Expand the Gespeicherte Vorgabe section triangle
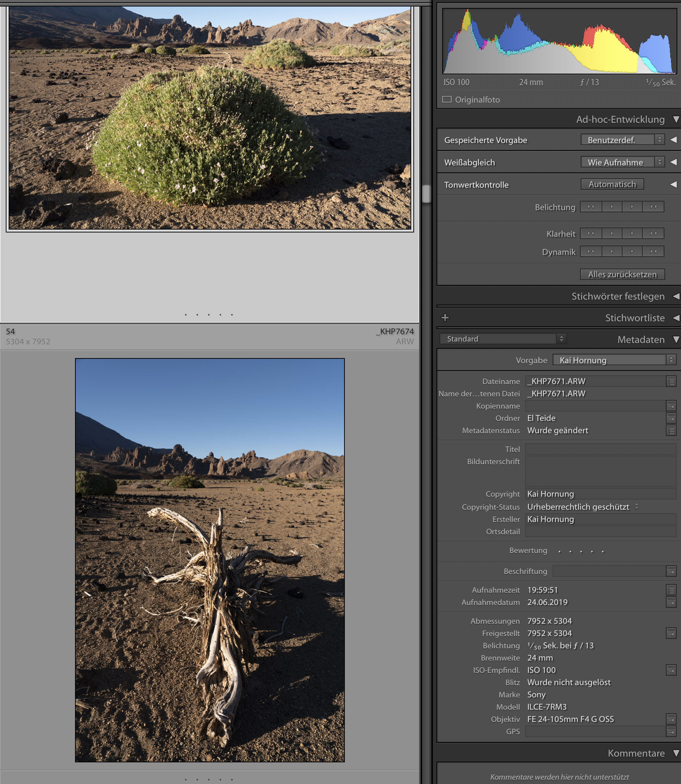Image resolution: width=681 pixels, height=784 pixels. tap(673, 140)
